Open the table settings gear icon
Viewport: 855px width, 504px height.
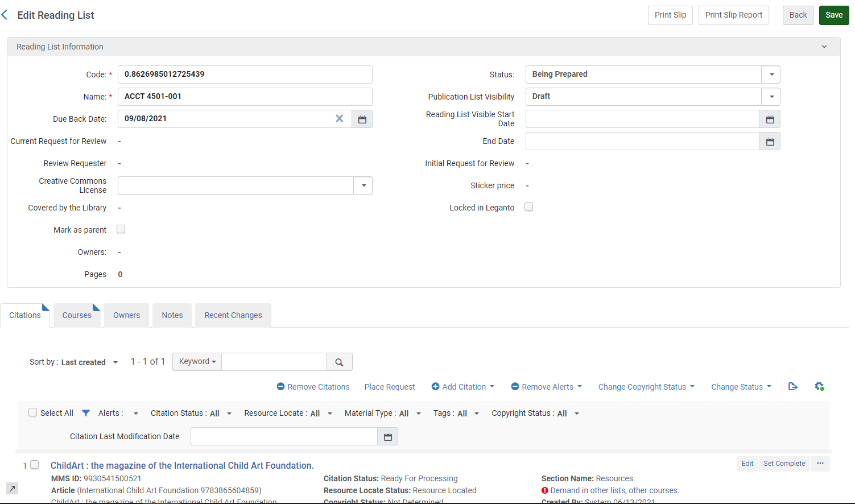819,386
